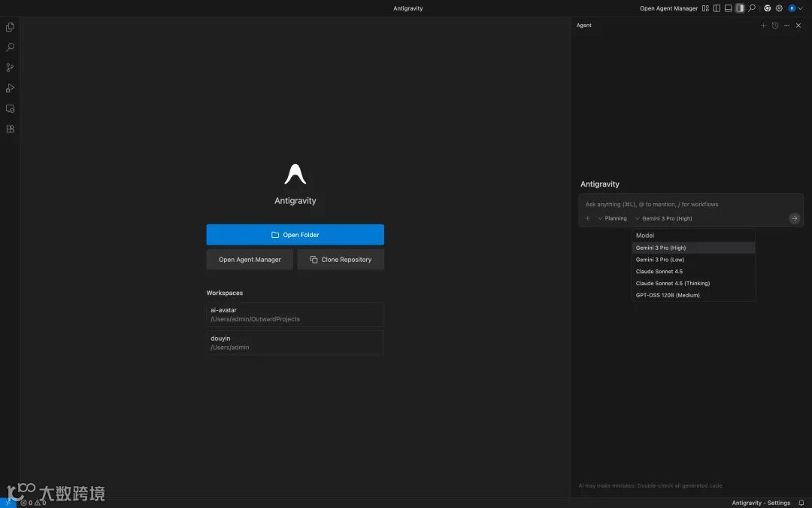Expand the account dropdown chevron

[x=800, y=8]
